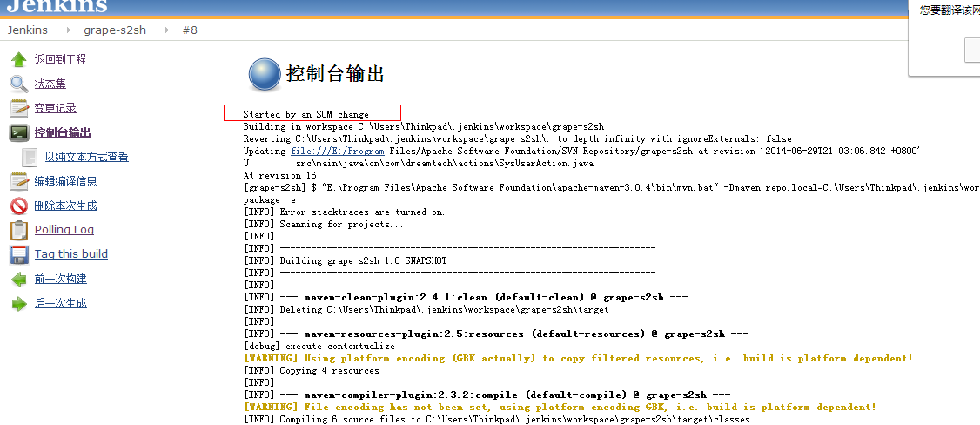Click the maven-clean-plugin:2.4.1:clean line
This screenshot has height=425, width=980.
467,298
